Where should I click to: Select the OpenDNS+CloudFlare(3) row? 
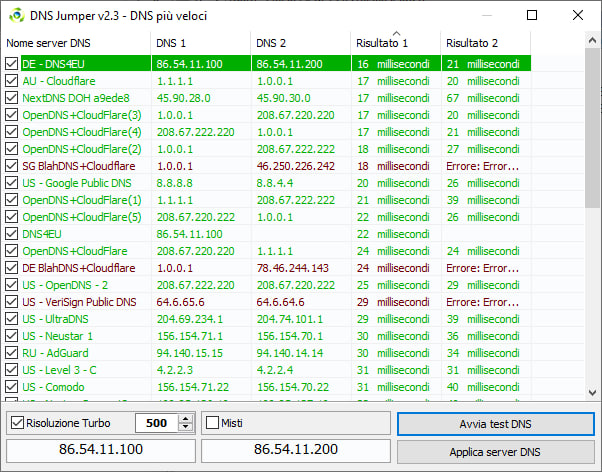click(268, 115)
